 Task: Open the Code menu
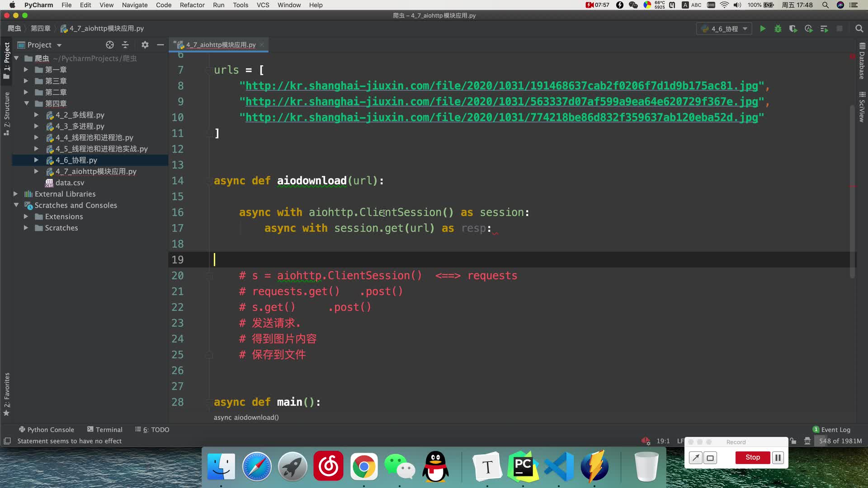coord(164,5)
